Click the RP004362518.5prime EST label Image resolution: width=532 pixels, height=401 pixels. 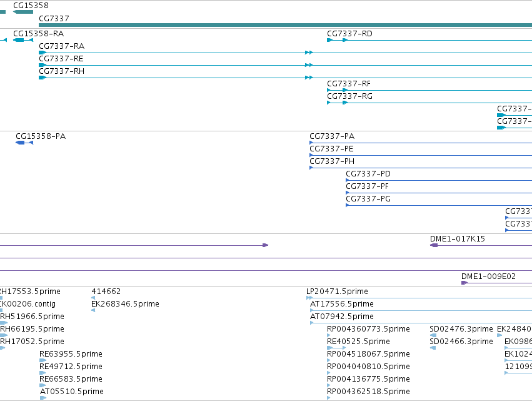(x=368, y=392)
